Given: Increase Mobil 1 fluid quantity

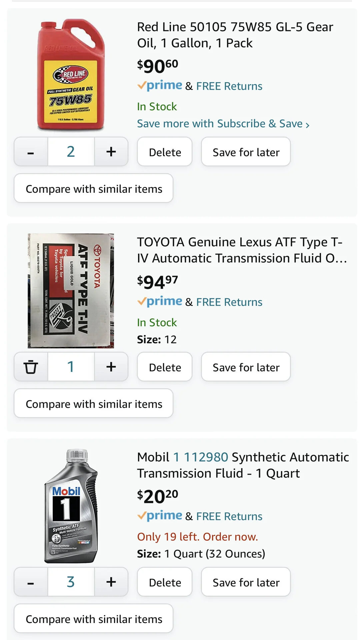Looking at the screenshot, I should (111, 582).
